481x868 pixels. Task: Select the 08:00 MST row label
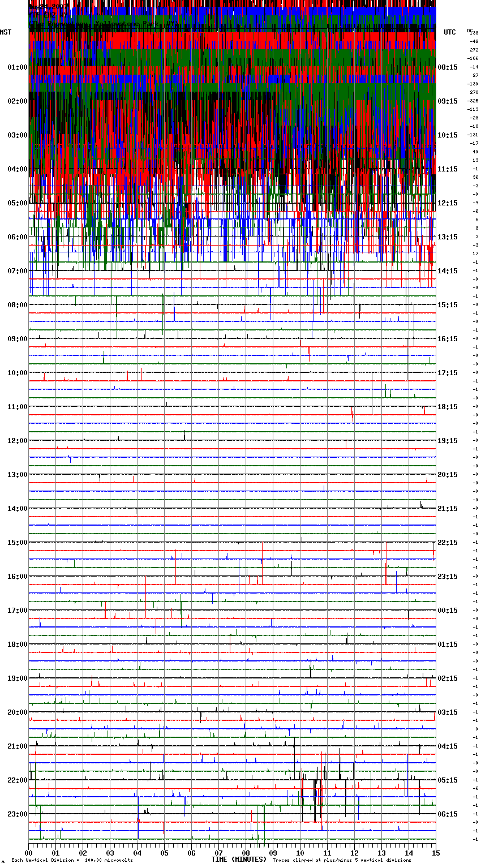18,305
